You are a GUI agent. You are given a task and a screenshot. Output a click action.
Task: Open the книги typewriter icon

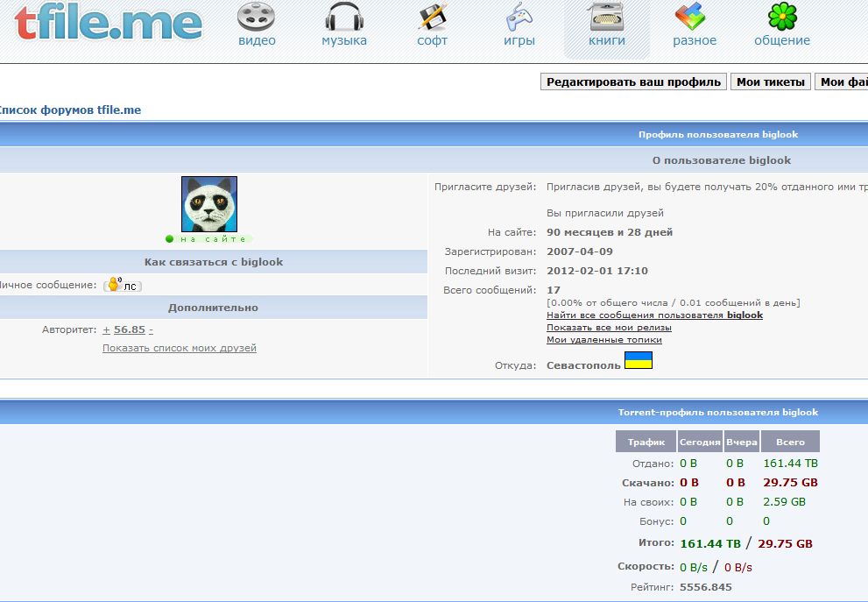coord(607,18)
